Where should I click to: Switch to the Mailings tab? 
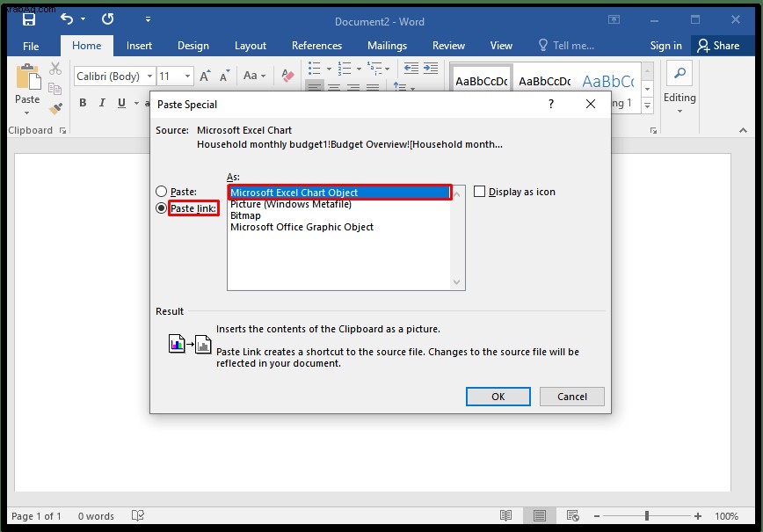click(388, 46)
